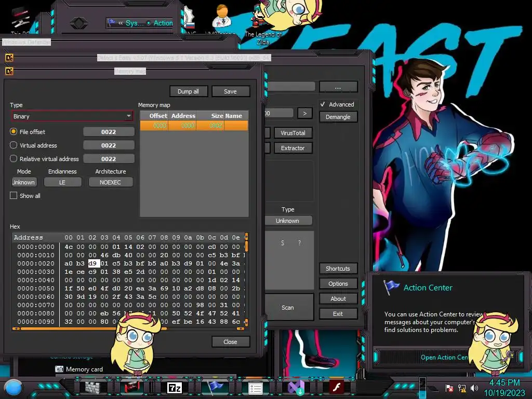Image resolution: width=532 pixels, height=399 pixels.
Task: Select the highlighted memory map row 0000
Action: coord(194,126)
